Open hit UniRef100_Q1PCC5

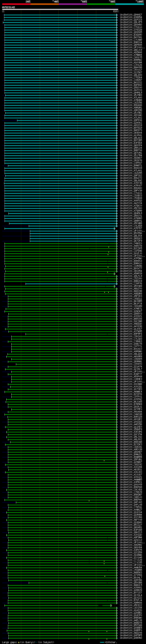pos(131,20)
